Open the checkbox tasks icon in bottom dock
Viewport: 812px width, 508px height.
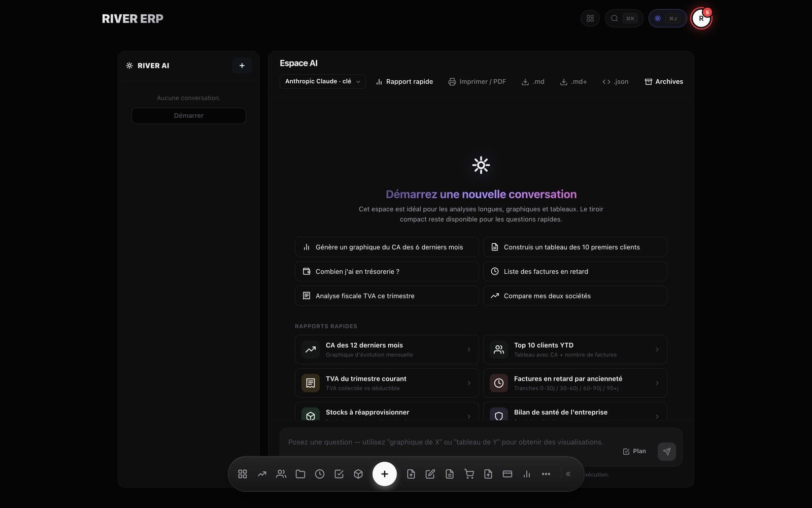pos(339,474)
